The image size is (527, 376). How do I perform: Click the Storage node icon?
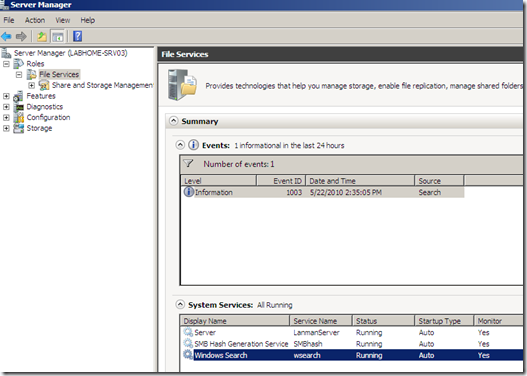click(18, 128)
